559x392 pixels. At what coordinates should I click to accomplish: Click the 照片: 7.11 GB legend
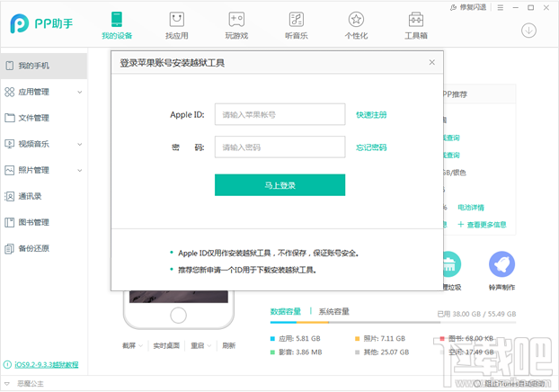[x=380, y=338]
